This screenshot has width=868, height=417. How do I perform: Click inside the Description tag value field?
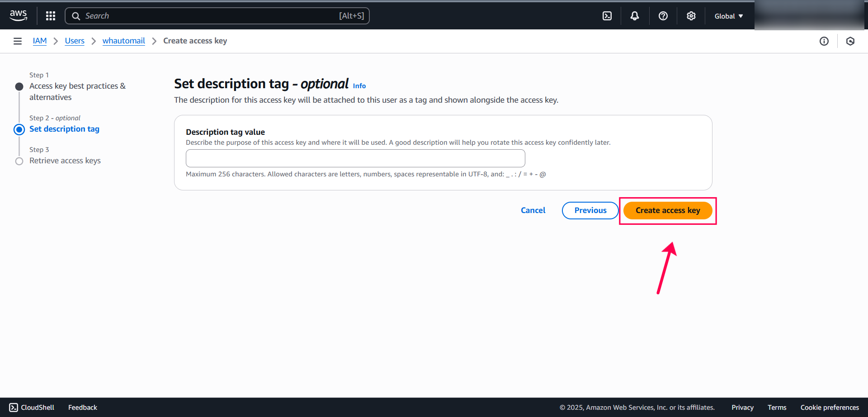pos(355,158)
